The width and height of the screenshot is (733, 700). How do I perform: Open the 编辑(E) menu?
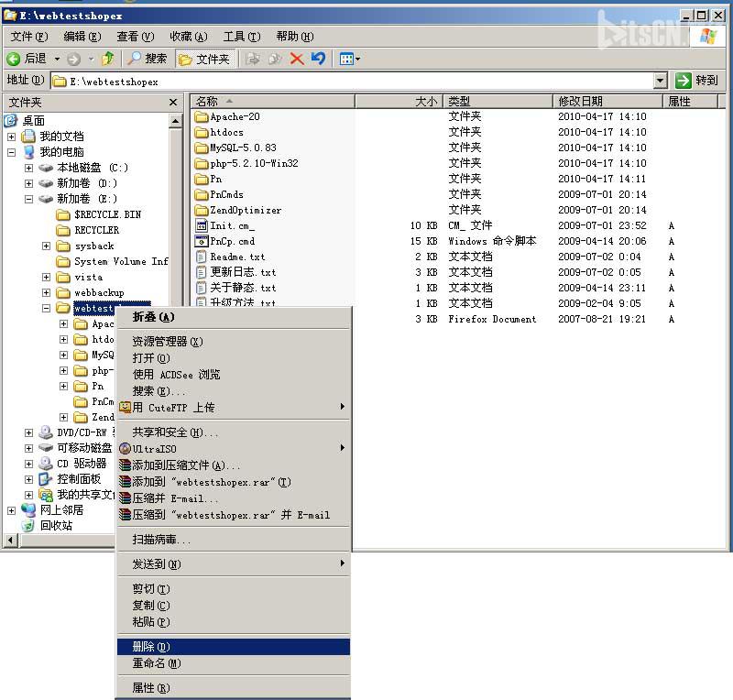click(x=82, y=37)
